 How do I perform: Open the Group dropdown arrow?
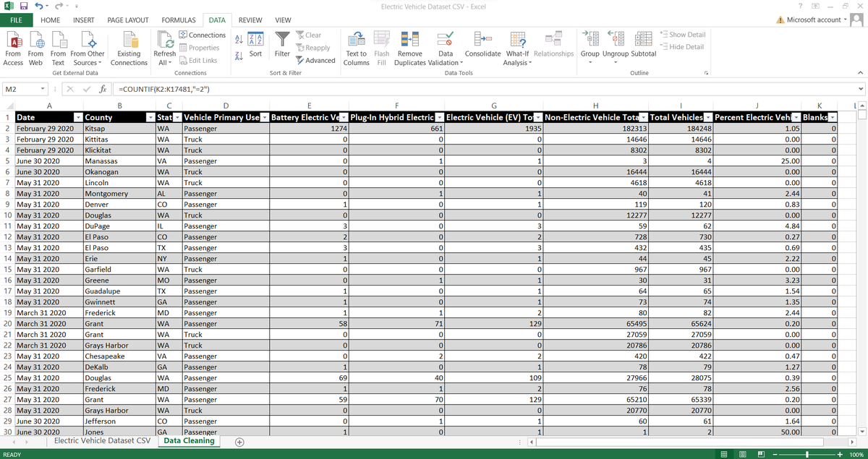[590, 61]
